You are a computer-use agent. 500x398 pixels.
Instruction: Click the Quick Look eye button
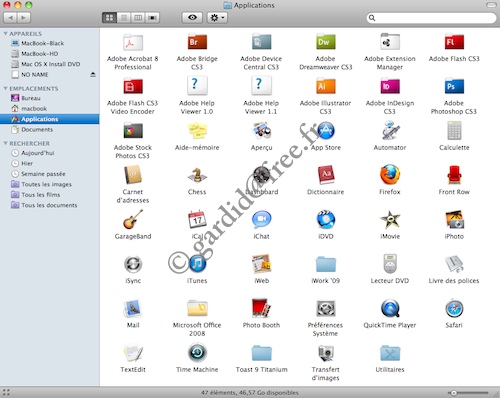[192, 18]
